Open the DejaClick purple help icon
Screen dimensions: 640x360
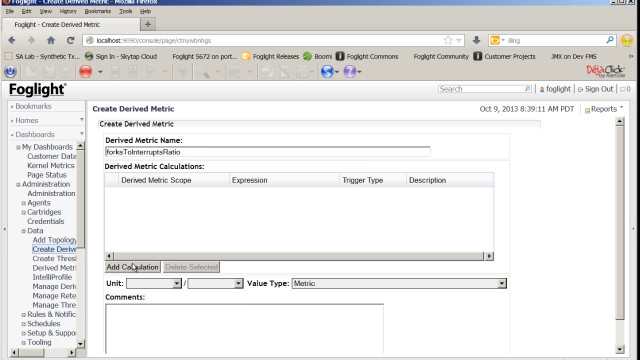tap(349, 71)
